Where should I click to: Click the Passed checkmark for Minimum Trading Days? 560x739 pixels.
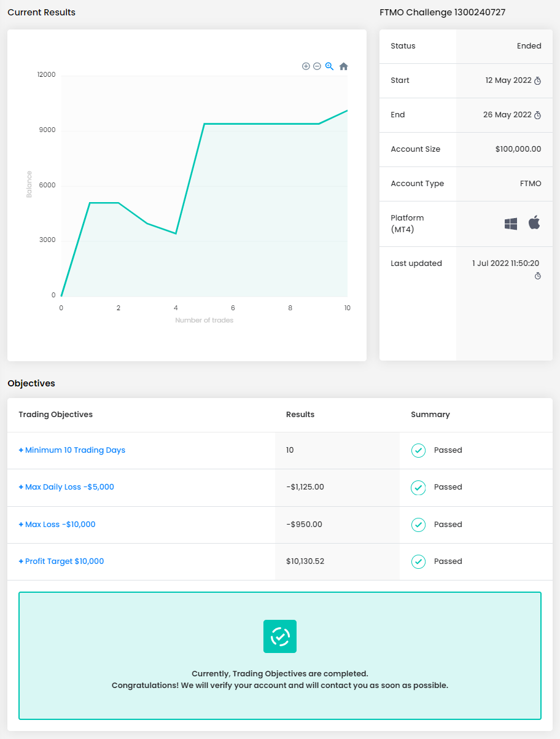pyautogui.click(x=418, y=450)
